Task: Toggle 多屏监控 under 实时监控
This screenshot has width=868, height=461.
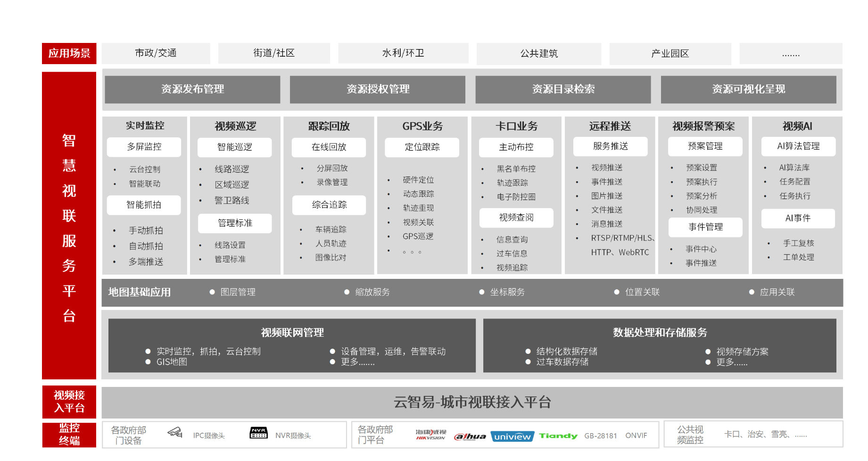Action: coord(144,147)
